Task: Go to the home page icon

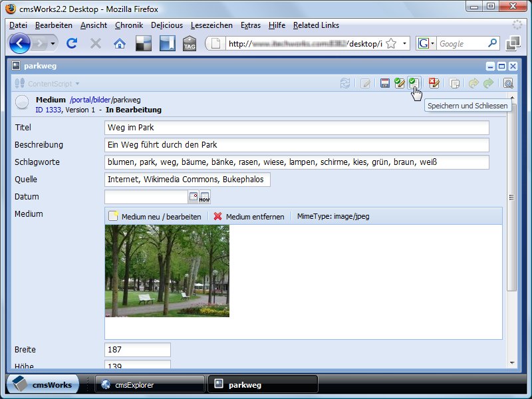Action: click(120, 43)
